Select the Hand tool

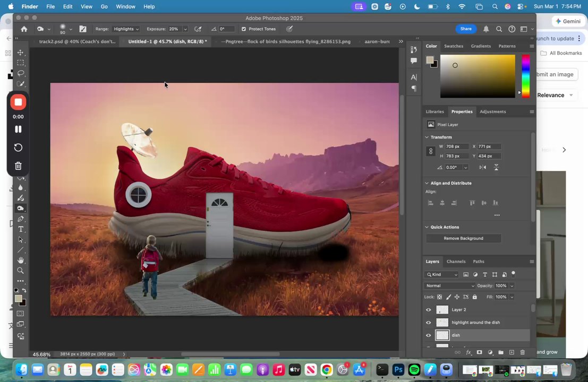coord(21,261)
